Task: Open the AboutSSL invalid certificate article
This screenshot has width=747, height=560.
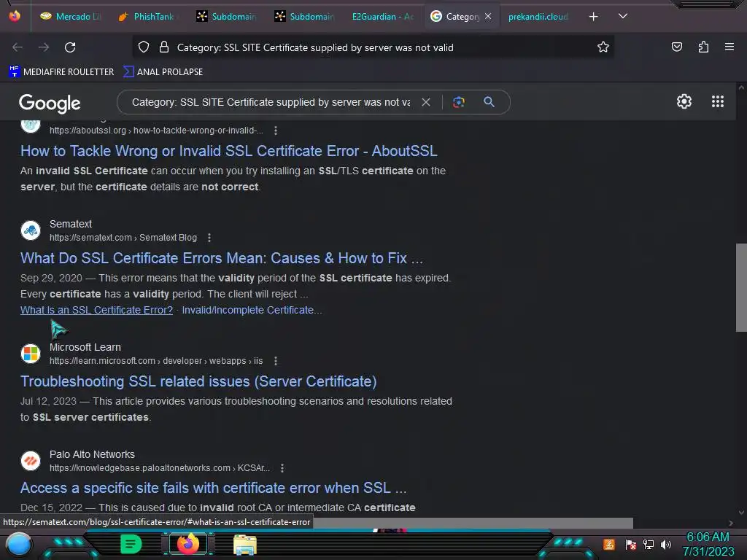Action: click(x=228, y=151)
